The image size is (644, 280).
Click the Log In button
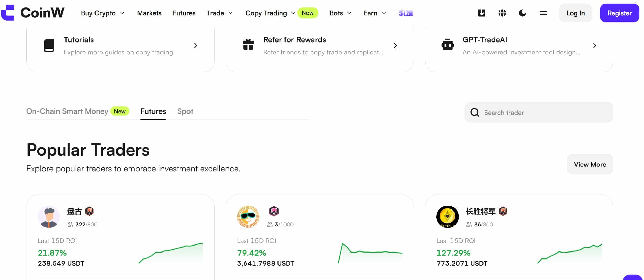click(576, 13)
